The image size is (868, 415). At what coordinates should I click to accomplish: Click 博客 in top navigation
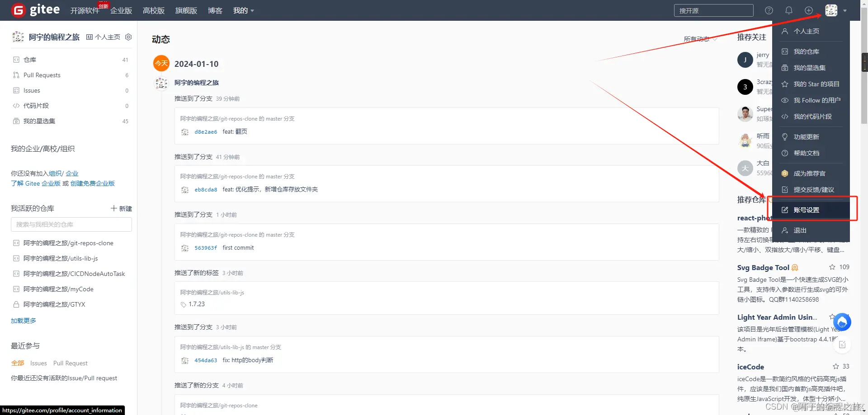pos(215,10)
